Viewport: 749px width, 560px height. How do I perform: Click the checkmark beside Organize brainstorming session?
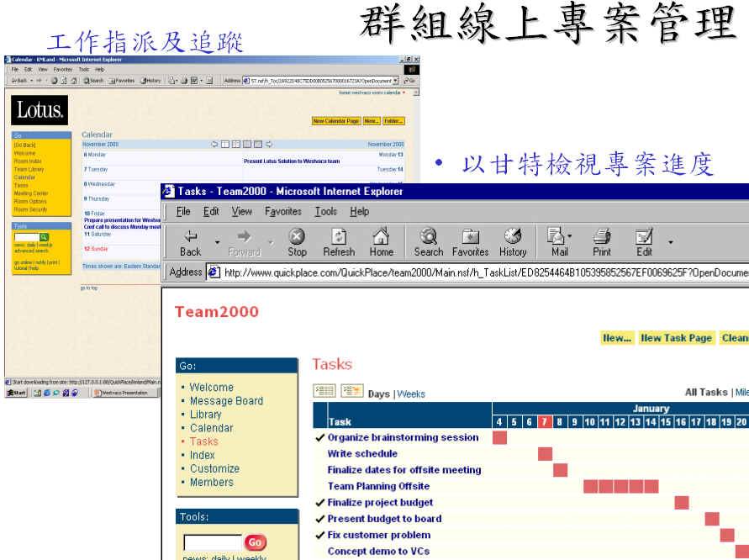click(320, 438)
